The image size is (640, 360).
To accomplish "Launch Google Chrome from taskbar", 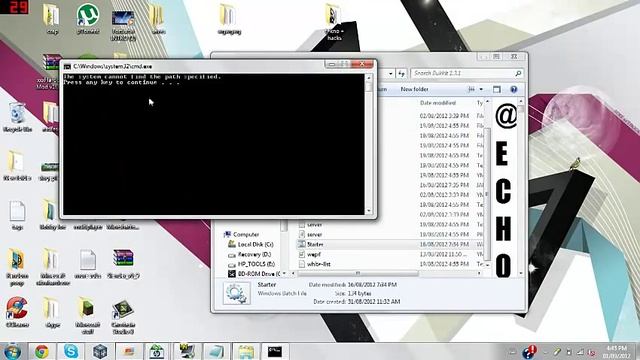I will tap(41, 351).
